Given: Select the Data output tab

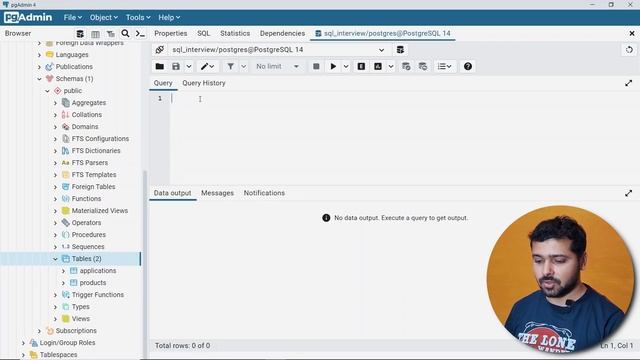Looking at the screenshot, I should [172, 193].
